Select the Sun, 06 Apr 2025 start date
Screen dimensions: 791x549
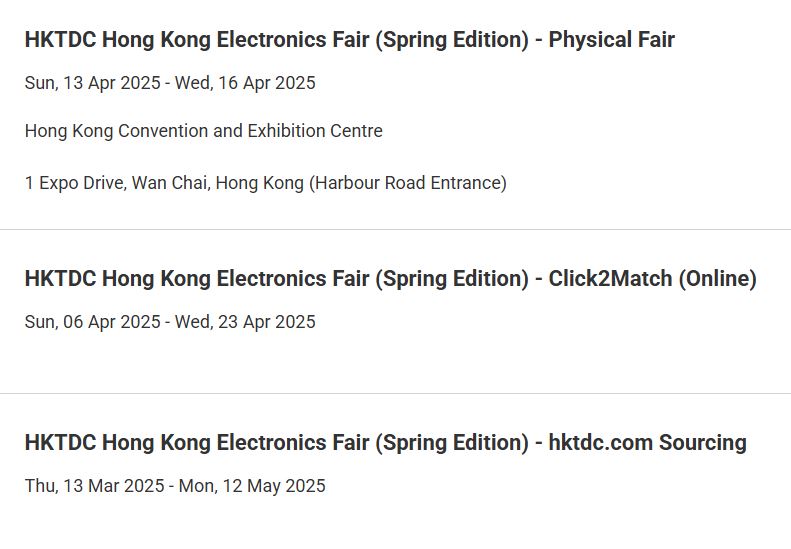[93, 322]
